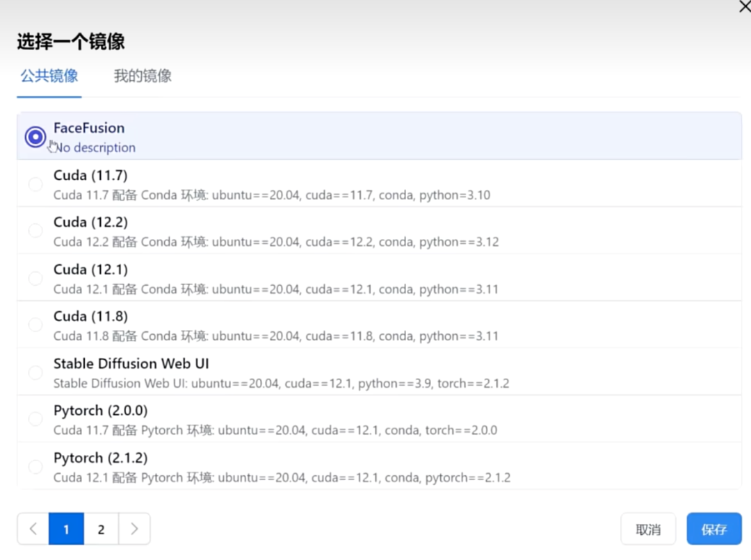
Task: Go back to page 1
Action: pos(66,529)
